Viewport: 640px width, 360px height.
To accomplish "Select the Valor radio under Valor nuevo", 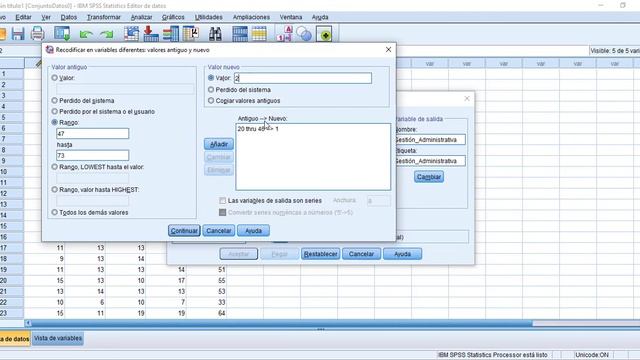I will pos(211,78).
